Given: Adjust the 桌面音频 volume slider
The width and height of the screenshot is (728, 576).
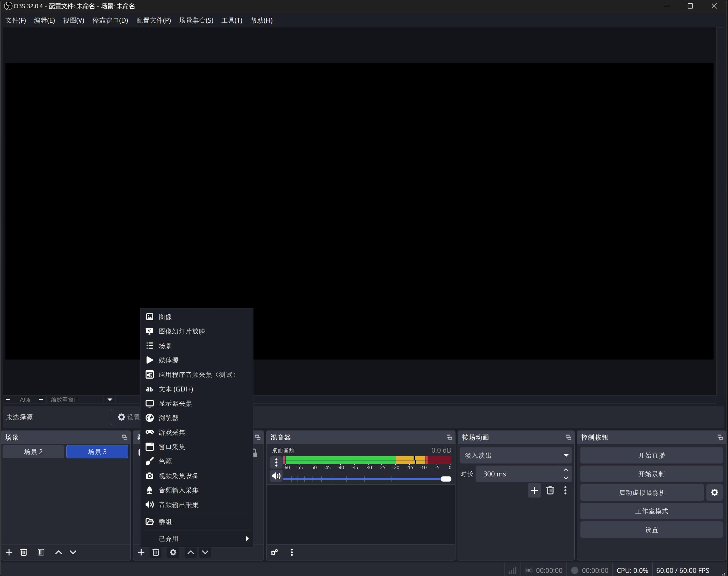Looking at the screenshot, I should (446, 479).
